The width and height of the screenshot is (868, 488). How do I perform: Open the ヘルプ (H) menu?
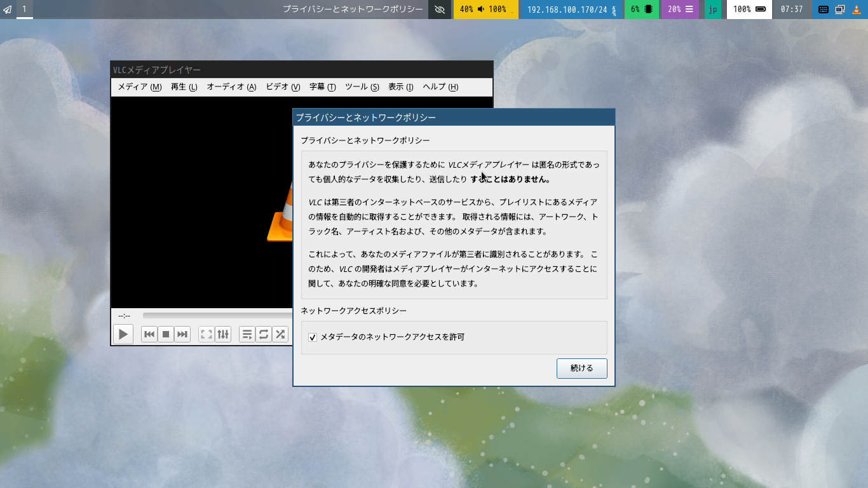click(x=440, y=87)
